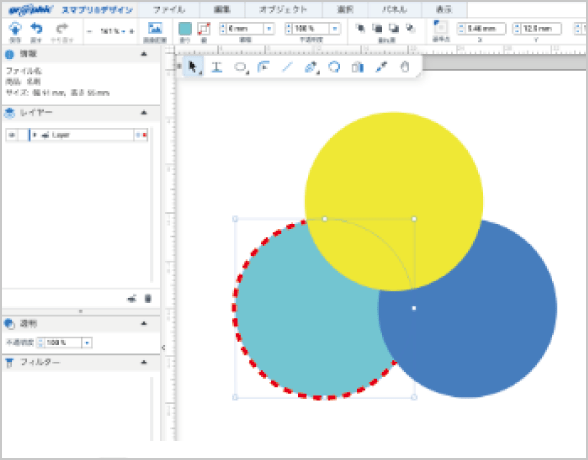The height and width of the screenshot is (460, 588).
Task: Select the line tool
Action: tap(287, 67)
